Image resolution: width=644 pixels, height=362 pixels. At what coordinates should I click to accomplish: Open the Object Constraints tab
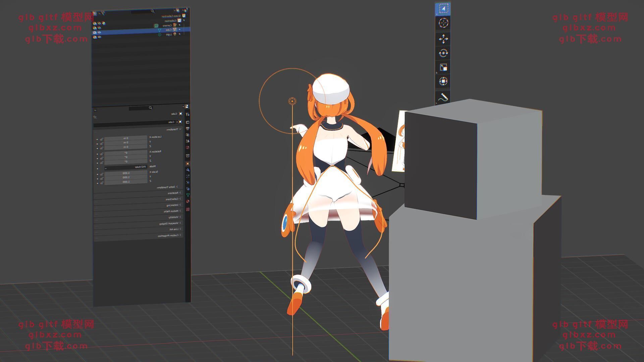(x=188, y=189)
